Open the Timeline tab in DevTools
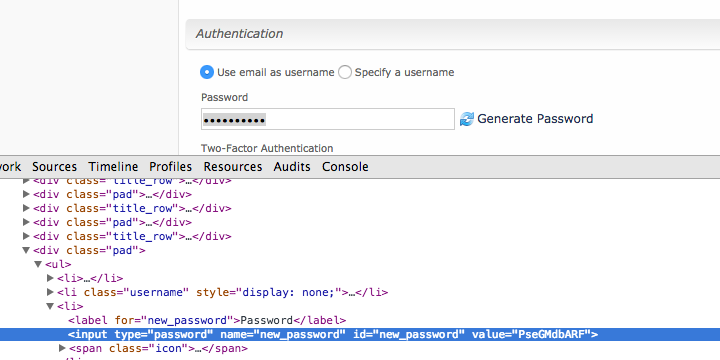720x360 pixels. (x=113, y=167)
